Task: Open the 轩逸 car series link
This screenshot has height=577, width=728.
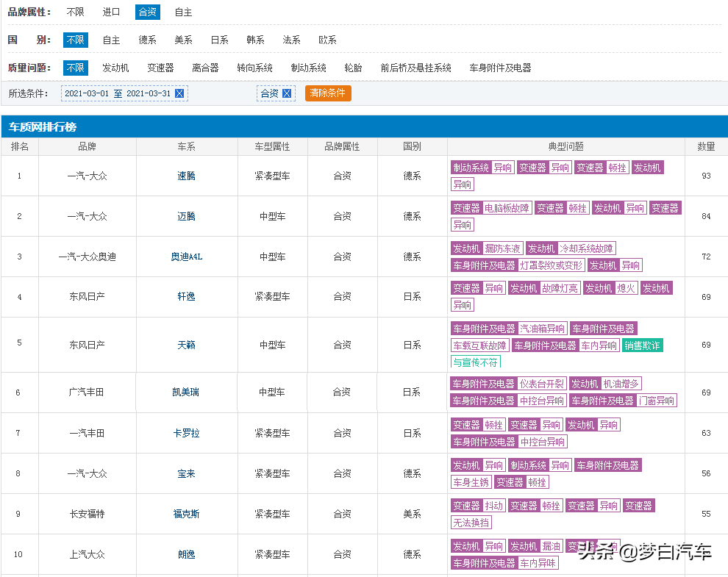Action: click(186, 297)
